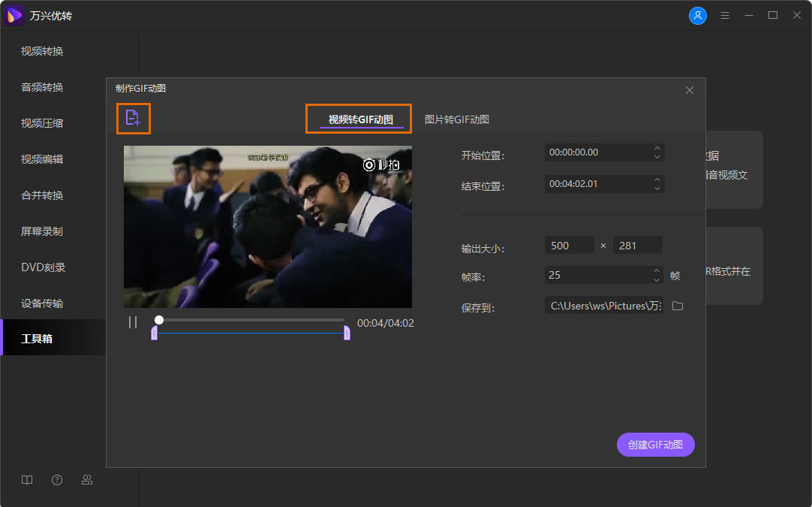Click the user account avatar icon

pos(698,16)
